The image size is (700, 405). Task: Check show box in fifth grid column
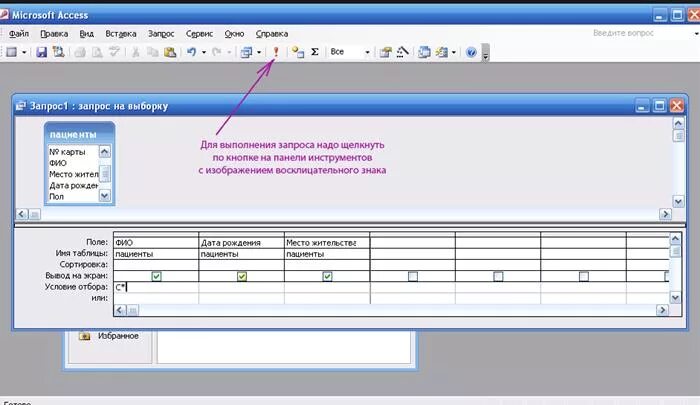click(498, 276)
